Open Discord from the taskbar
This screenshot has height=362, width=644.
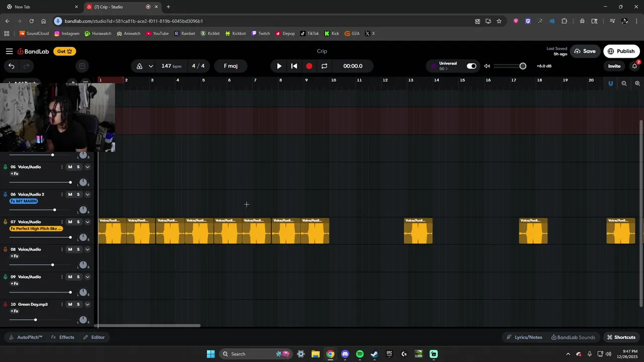click(x=345, y=354)
